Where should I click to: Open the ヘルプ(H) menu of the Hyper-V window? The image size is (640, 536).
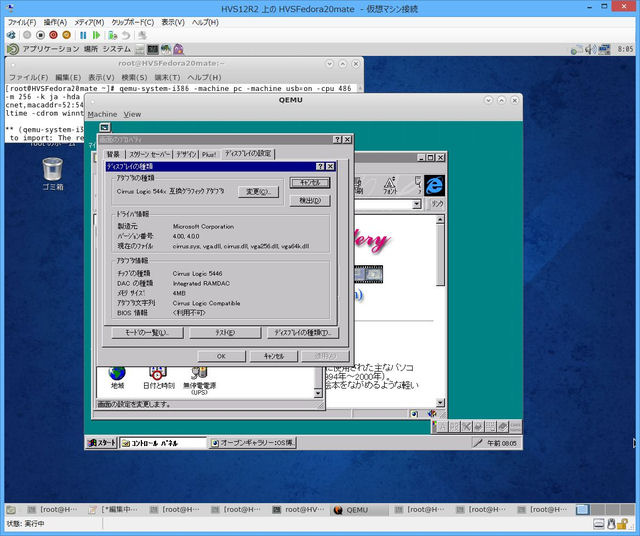pyautogui.click(x=205, y=22)
